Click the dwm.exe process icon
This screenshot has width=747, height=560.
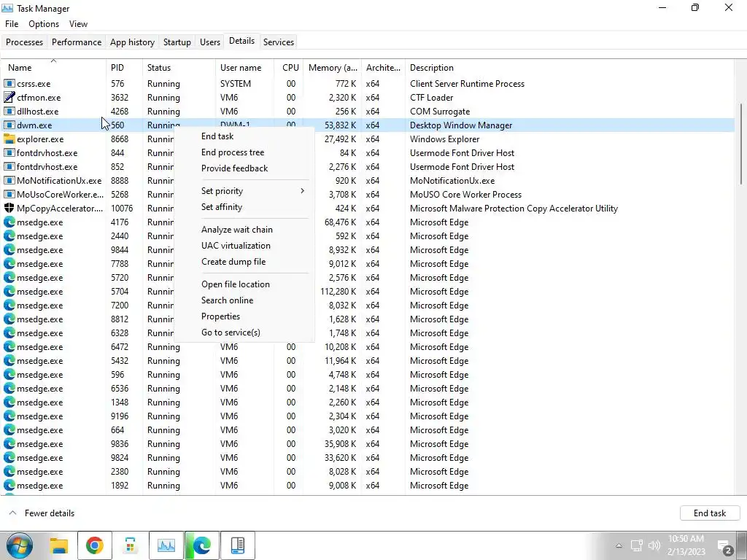(9, 125)
